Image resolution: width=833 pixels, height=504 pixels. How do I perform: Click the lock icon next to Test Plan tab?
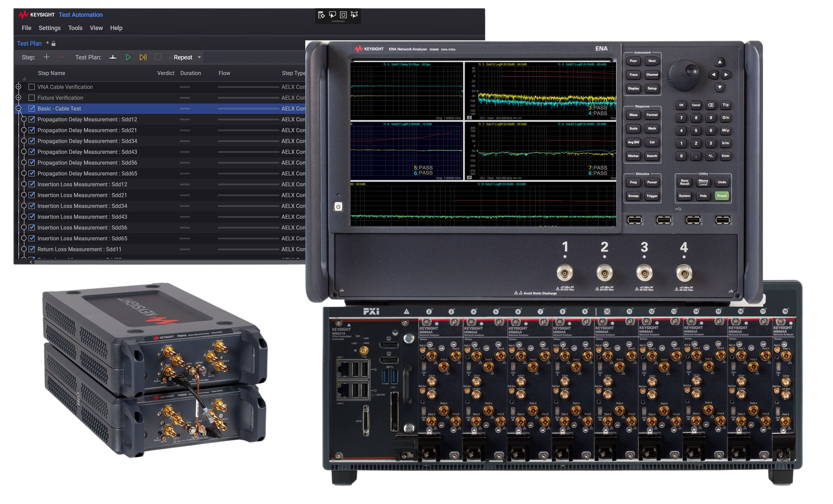53,43
